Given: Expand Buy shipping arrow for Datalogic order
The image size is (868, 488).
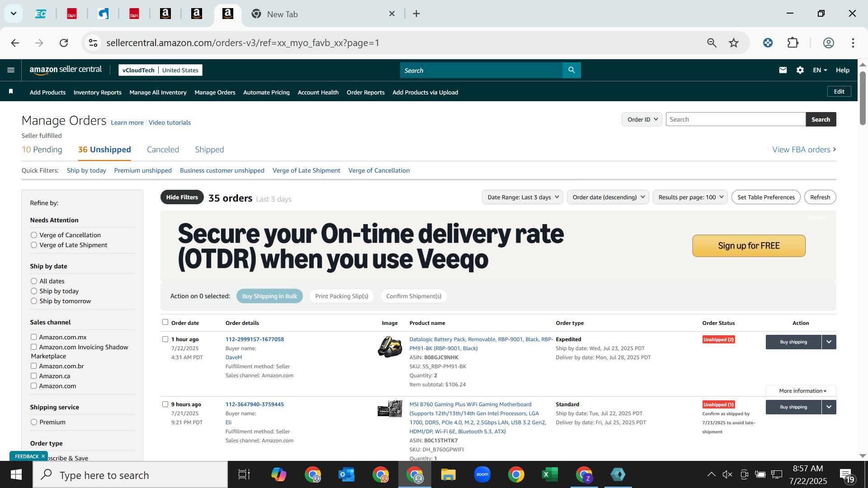Looking at the screenshot, I should point(829,342).
